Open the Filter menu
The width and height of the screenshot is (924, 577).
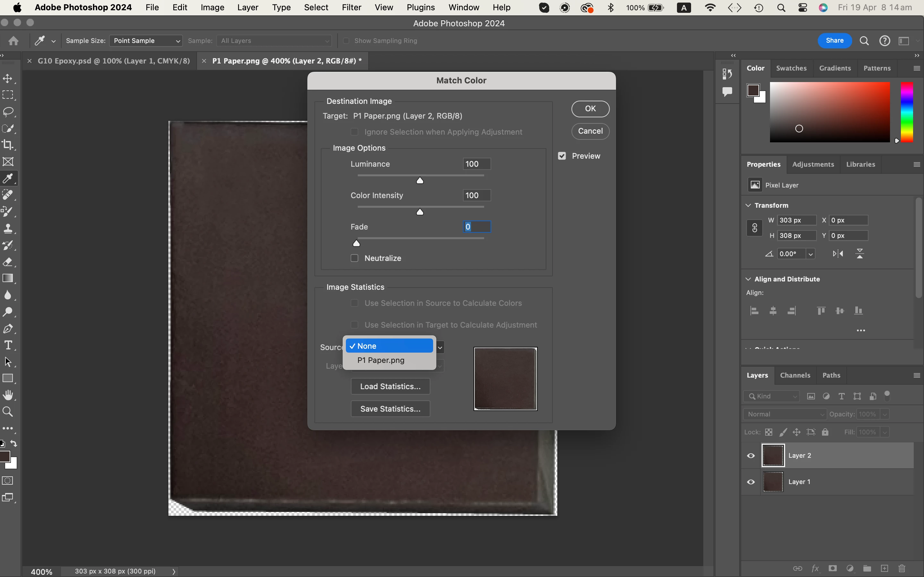351,7
